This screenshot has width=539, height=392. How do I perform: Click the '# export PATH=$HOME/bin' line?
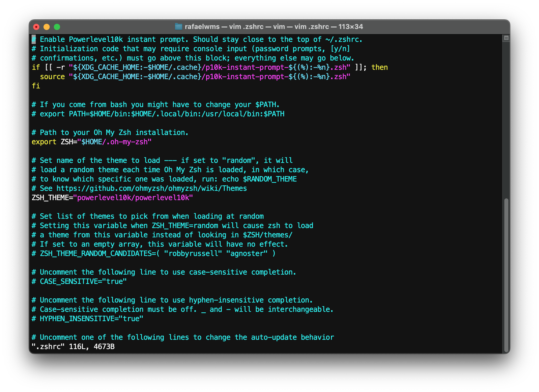(158, 114)
